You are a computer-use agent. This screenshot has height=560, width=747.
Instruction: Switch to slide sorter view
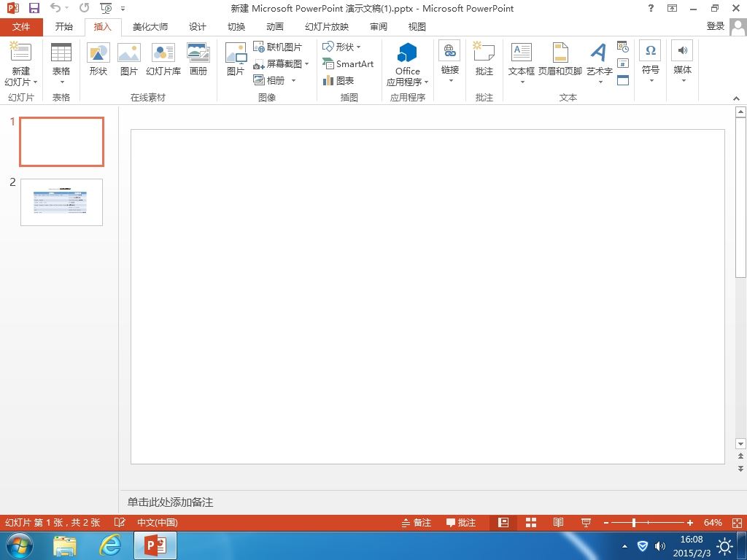(531, 523)
